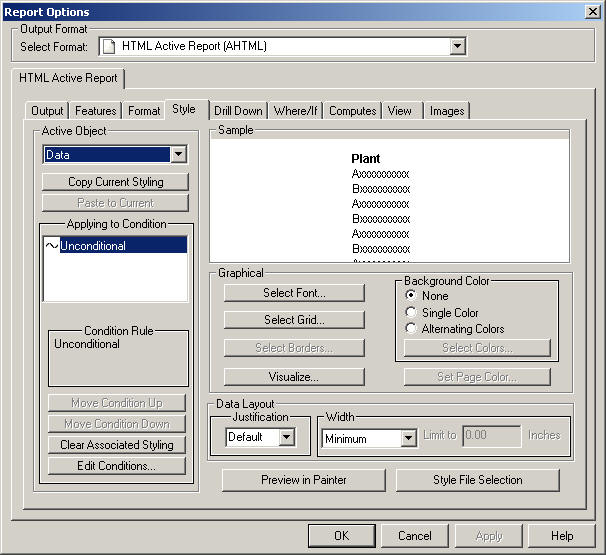Click Clear Associated Styling button
The image size is (606, 555).
[117, 445]
